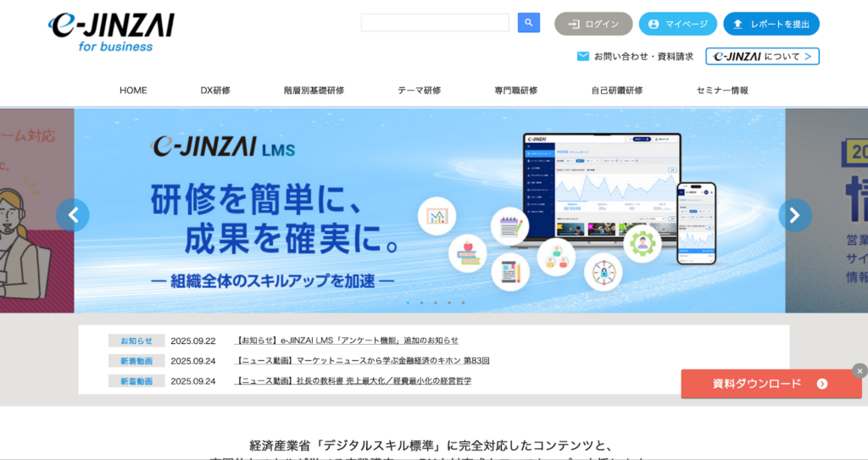The image size is (868, 460).
Task: Open the e-JINZAI について link
Action: [x=762, y=57]
